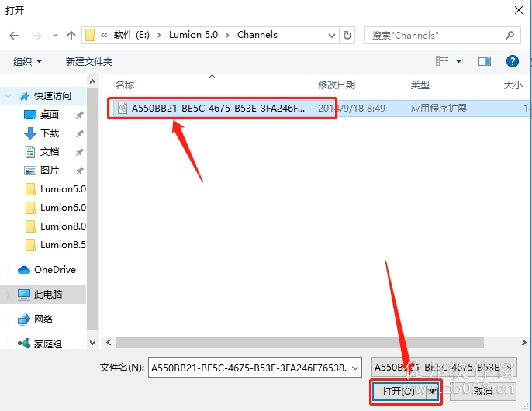Click the horizontal scrollbar thumb
The width and height of the screenshot is (532, 411).
(299, 342)
